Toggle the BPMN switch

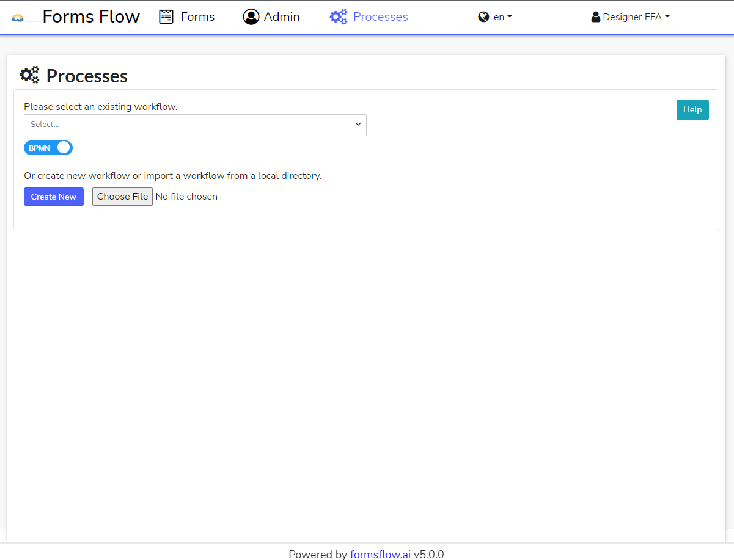click(x=48, y=148)
